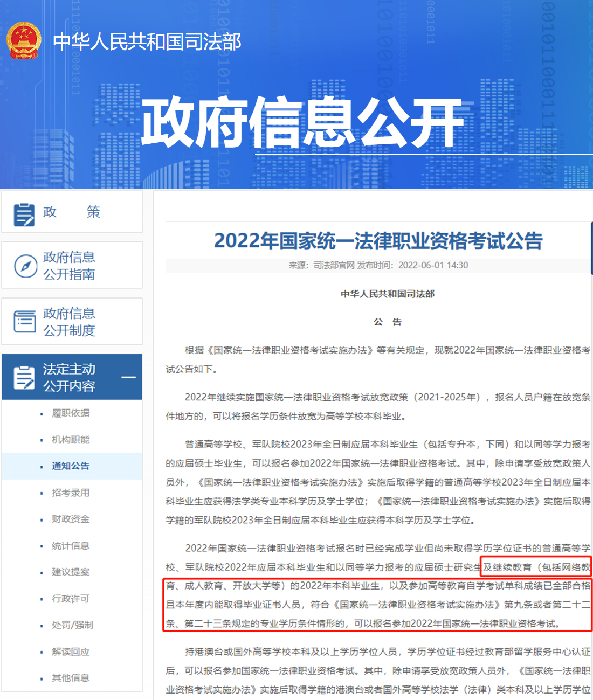Click the article title 2022年国家统一法律职业资格考试公告
Image resolution: width=593 pixels, height=700 pixels.
point(378,241)
